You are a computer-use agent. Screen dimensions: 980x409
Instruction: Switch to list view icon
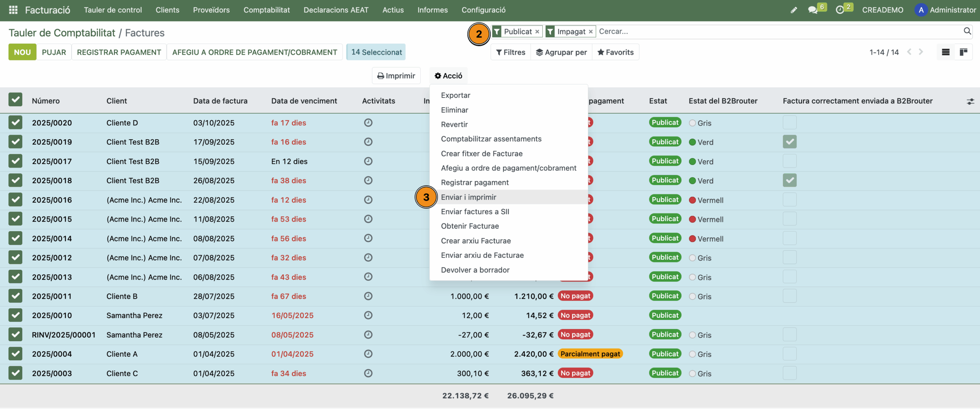click(946, 52)
